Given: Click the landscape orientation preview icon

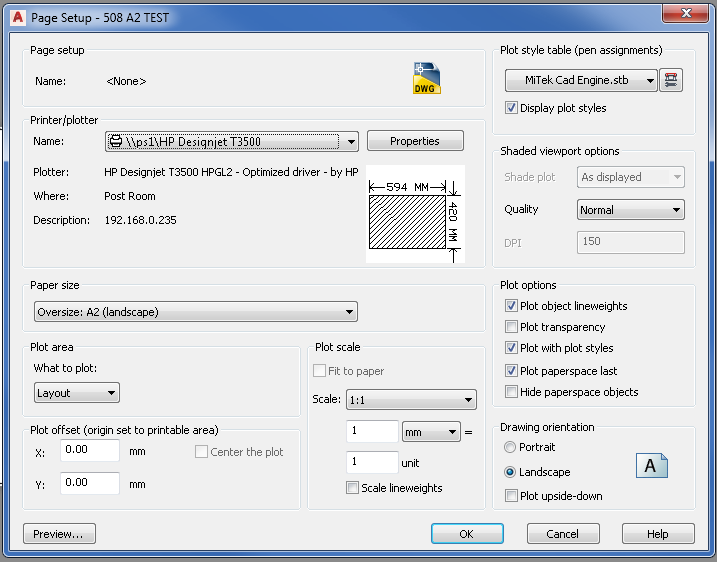Looking at the screenshot, I should 652,466.
